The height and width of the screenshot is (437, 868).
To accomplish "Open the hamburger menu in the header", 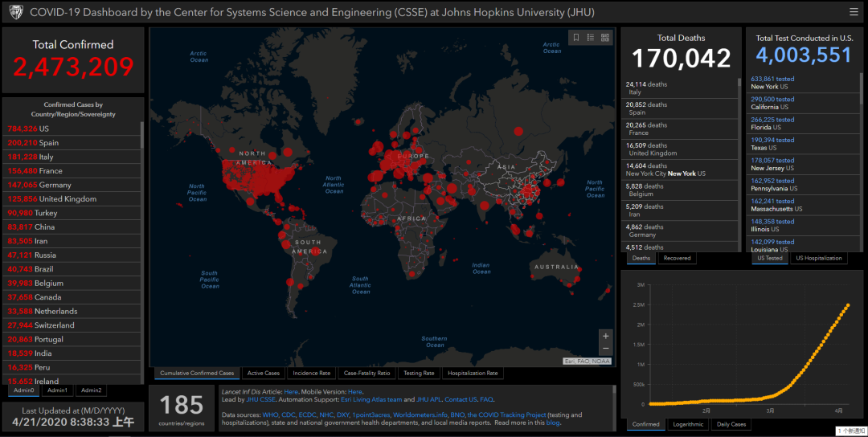I will (854, 11).
